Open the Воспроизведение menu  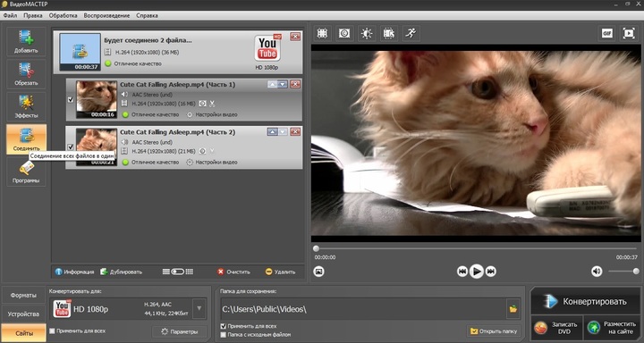tap(106, 15)
